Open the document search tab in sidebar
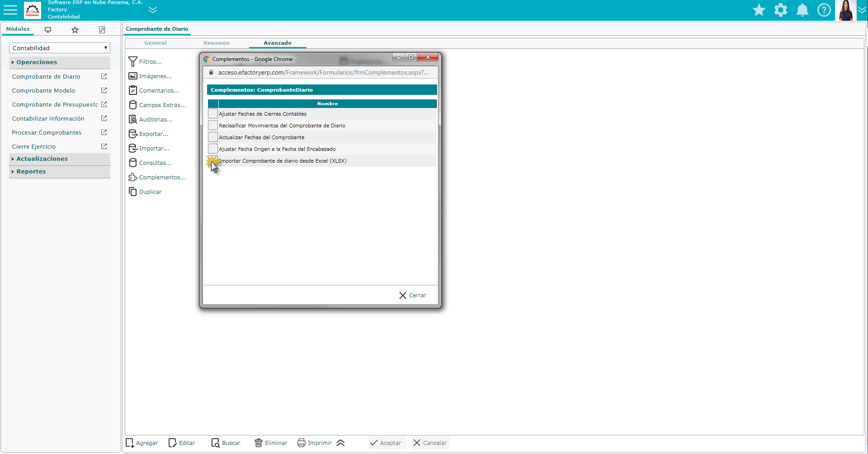Image resolution: width=868 pixels, height=454 pixels. click(102, 30)
